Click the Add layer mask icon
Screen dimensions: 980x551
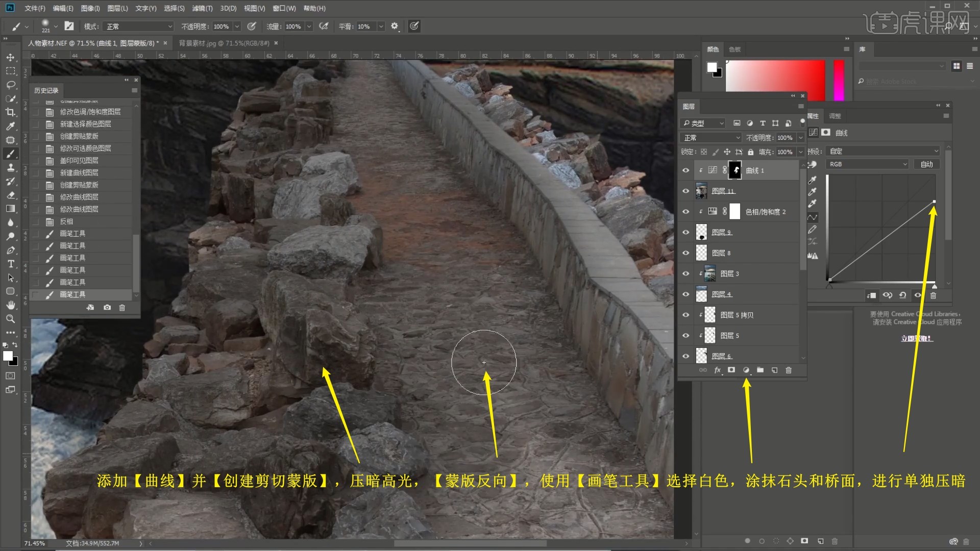(x=731, y=370)
